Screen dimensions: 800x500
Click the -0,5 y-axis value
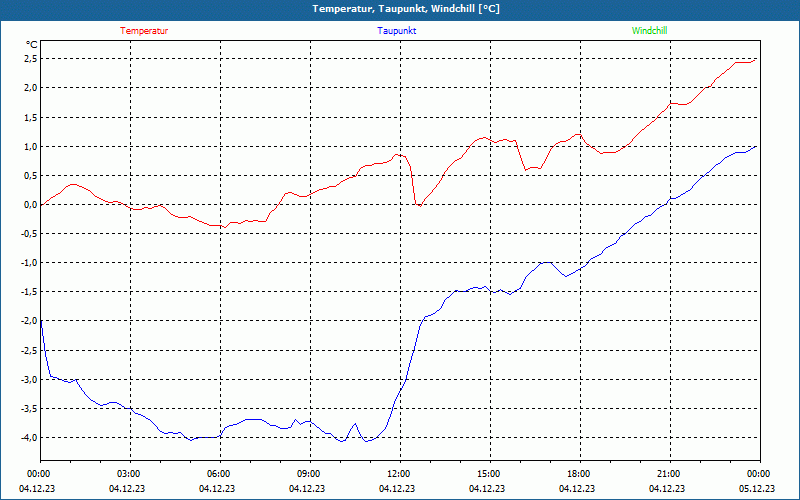point(30,234)
